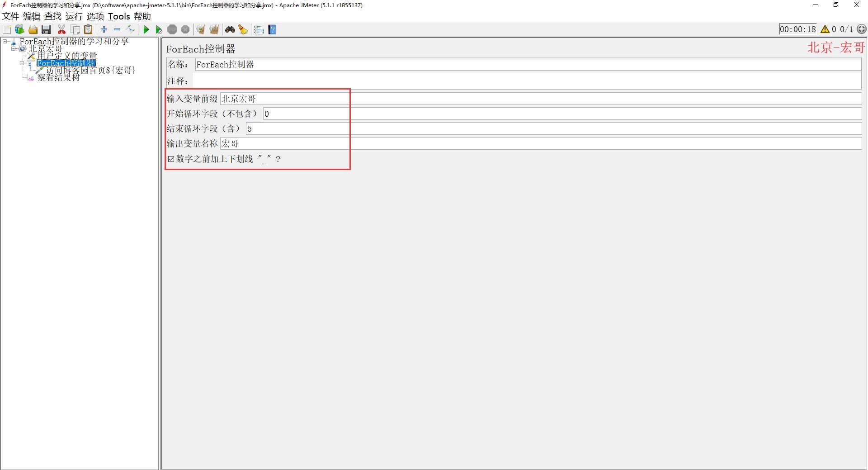
Task: Open the 选项 menu
Action: [x=95, y=16]
